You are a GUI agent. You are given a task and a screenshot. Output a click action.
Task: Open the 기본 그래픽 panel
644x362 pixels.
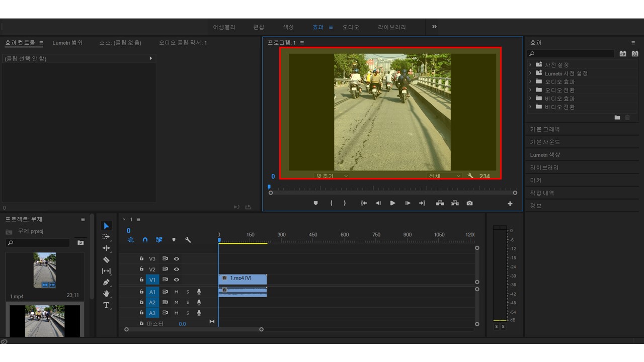tap(545, 129)
